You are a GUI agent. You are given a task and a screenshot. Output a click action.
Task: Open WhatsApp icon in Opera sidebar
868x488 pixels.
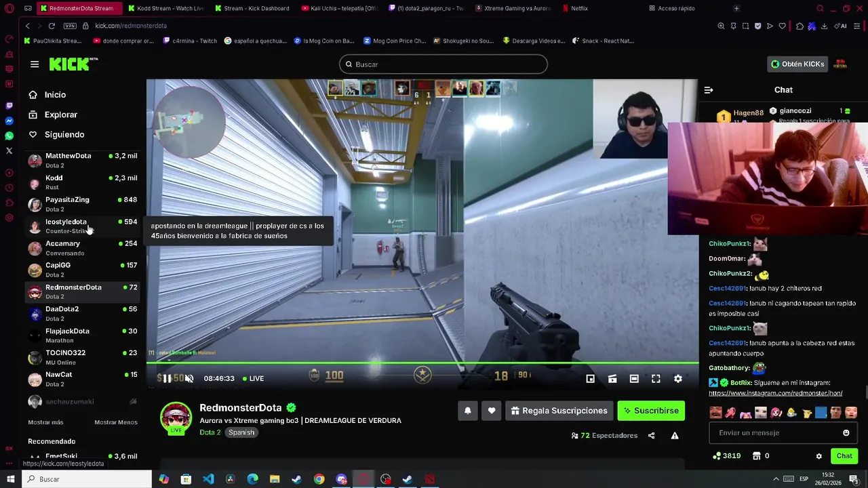(x=9, y=136)
